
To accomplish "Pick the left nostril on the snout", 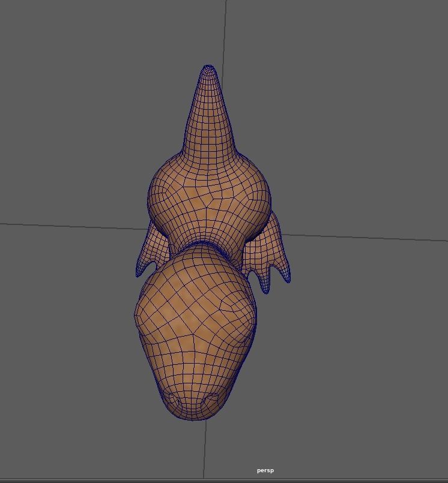I will tap(174, 399).
